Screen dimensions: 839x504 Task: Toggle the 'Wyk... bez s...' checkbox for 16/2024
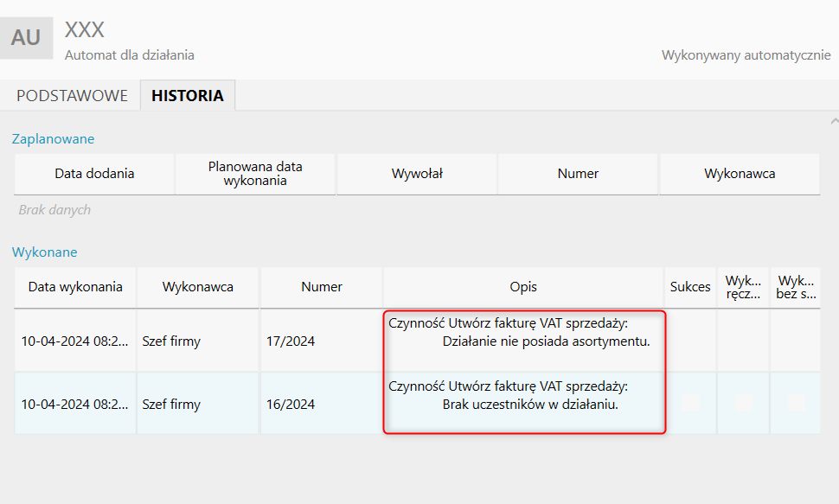tap(796, 403)
